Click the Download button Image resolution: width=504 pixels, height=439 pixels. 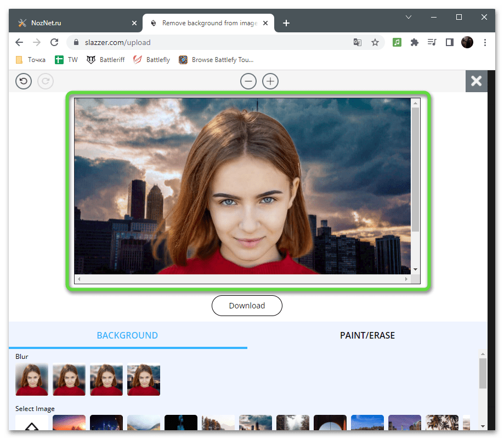tap(247, 306)
